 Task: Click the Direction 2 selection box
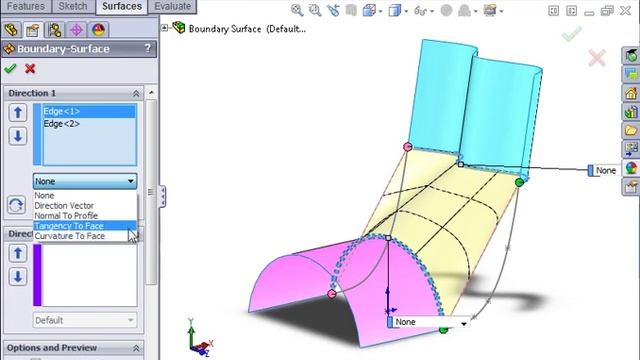pyautogui.click(x=89, y=275)
